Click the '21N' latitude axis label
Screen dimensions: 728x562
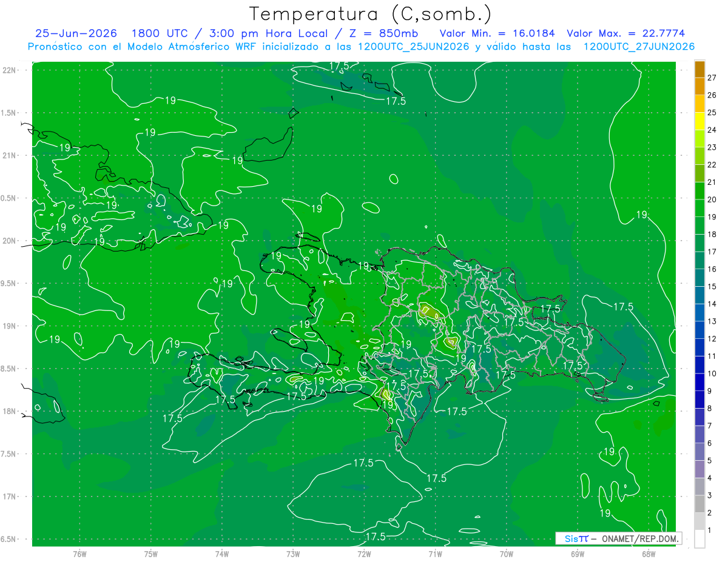(10, 155)
